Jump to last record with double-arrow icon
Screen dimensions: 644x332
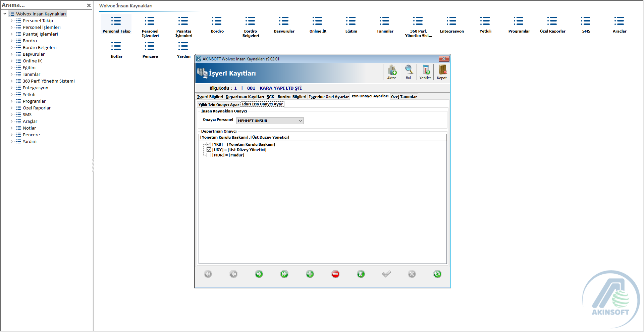tap(284, 274)
